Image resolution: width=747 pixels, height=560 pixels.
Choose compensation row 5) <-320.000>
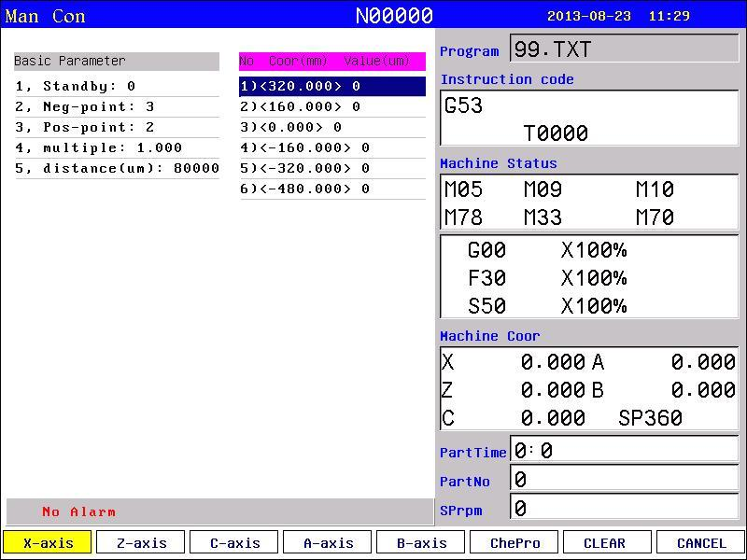click(332, 168)
